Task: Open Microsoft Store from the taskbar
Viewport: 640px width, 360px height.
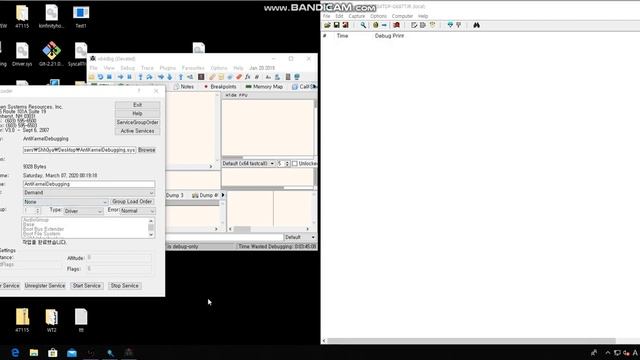Action: pyautogui.click(x=53, y=353)
